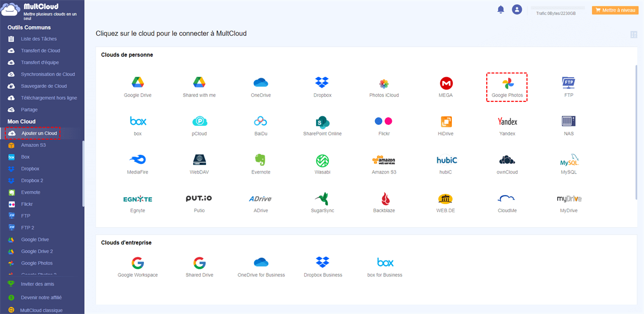This screenshot has width=644, height=314.
Task: Pick the Photos iCloud icon
Action: pos(384,84)
